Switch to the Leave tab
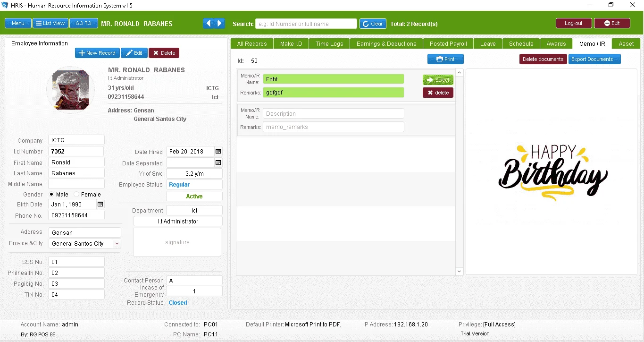Screen dimensions: 644x342 click(x=488, y=43)
